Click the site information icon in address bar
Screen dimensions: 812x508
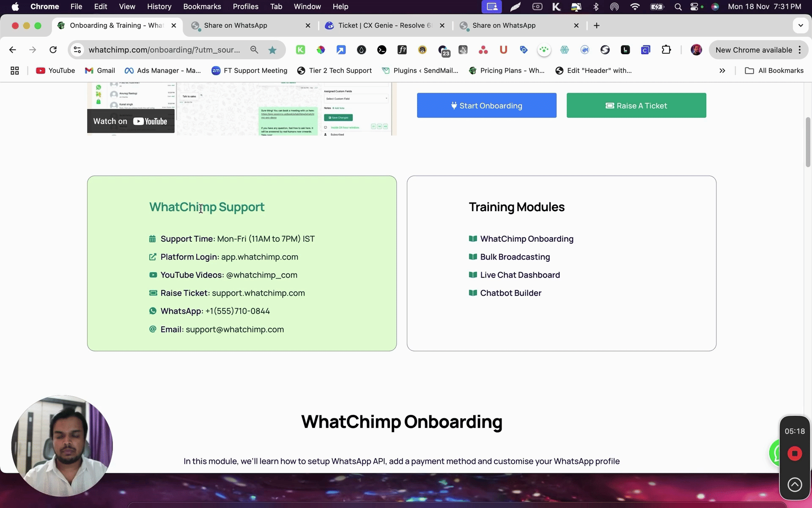(77, 50)
